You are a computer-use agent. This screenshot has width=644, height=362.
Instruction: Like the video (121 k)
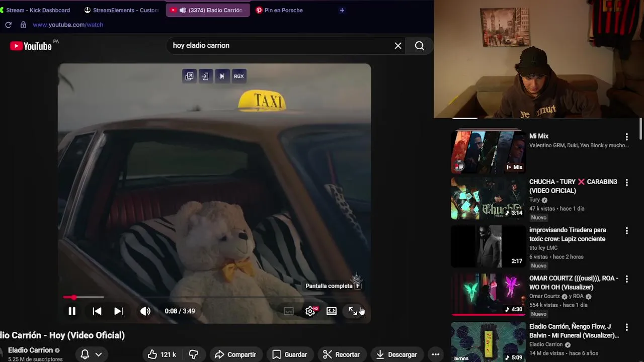coord(162,354)
